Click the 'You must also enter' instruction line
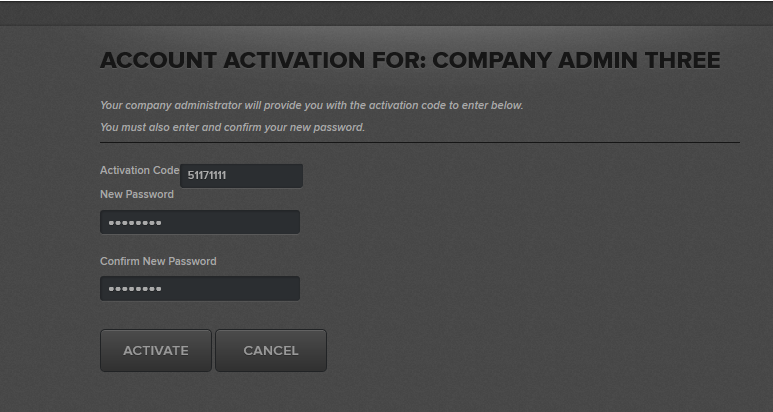 click(232, 127)
